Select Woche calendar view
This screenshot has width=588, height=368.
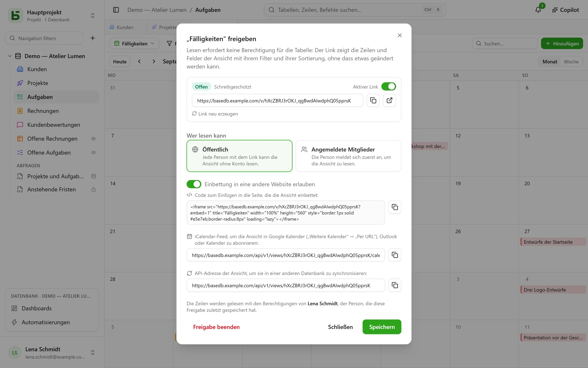tap(571, 62)
